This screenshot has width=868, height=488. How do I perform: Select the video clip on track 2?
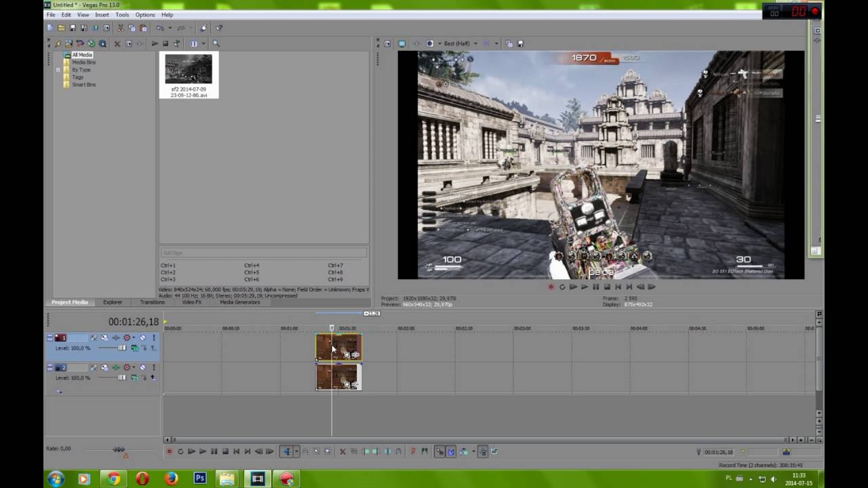tap(338, 377)
